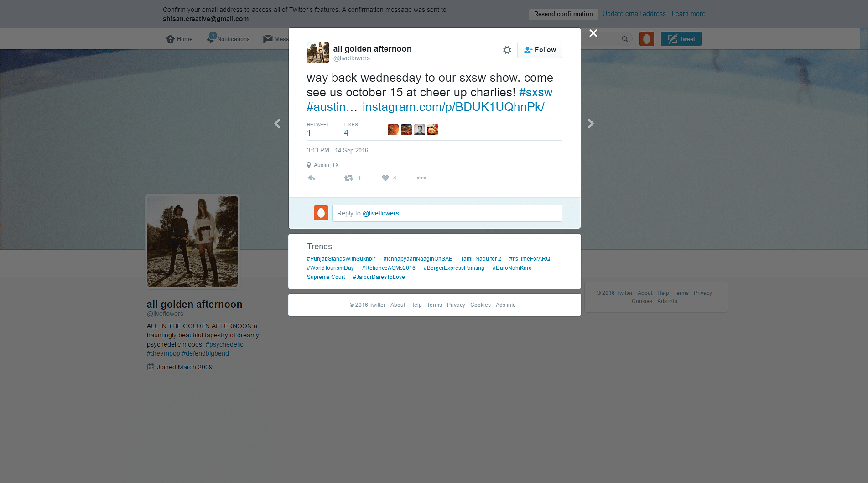Open the Update email address link
The image size is (868, 483).
pyautogui.click(x=634, y=14)
